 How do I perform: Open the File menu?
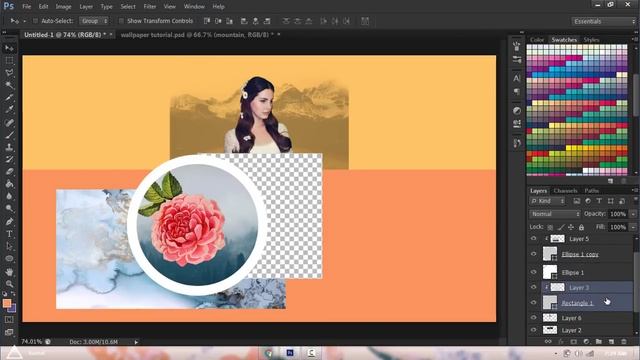27,7
